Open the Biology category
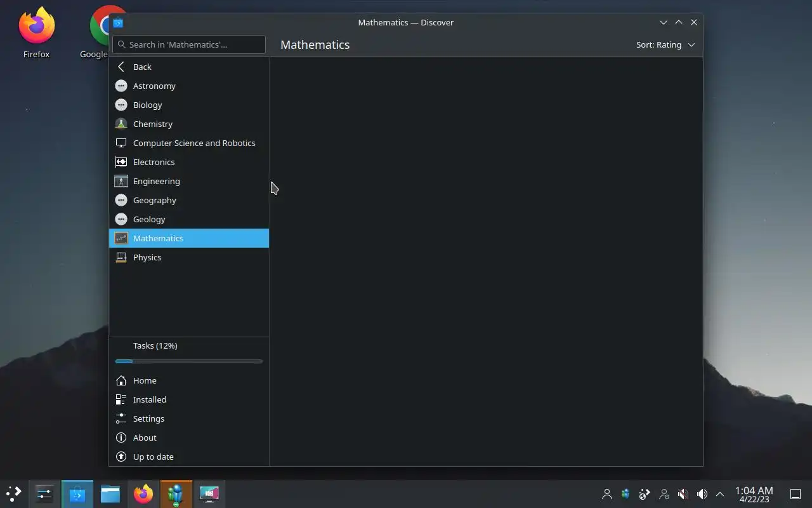The width and height of the screenshot is (812, 508). tap(189, 105)
